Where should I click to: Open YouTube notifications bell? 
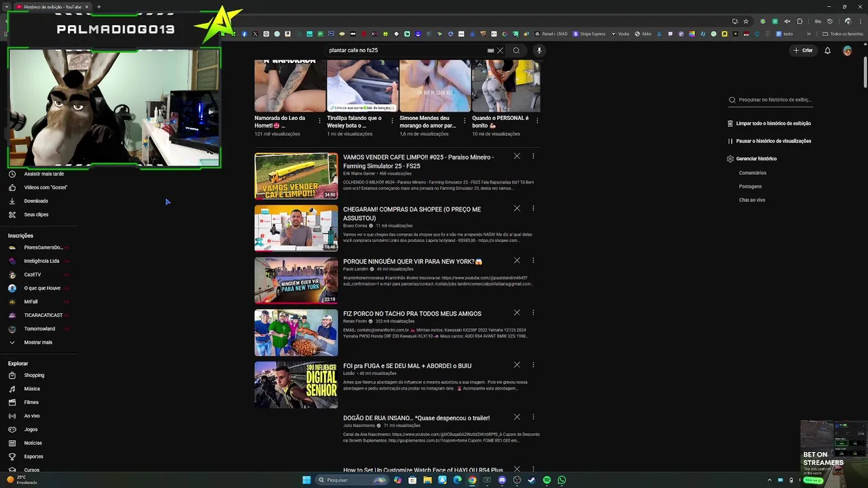(827, 50)
